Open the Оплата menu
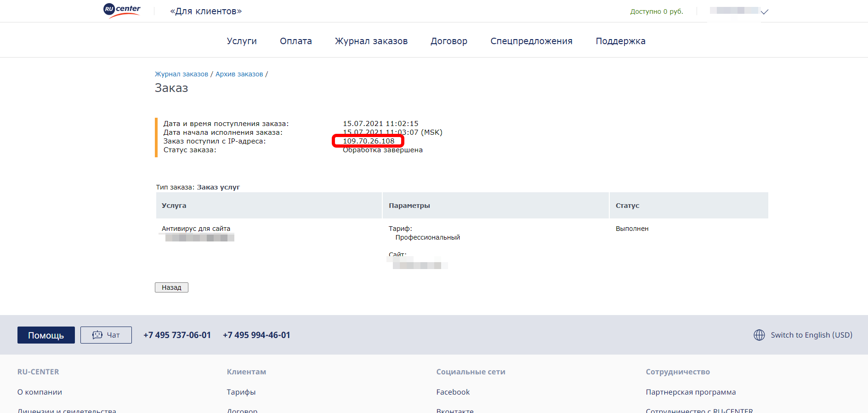The height and width of the screenshot is (413, 868). (296, 41)
